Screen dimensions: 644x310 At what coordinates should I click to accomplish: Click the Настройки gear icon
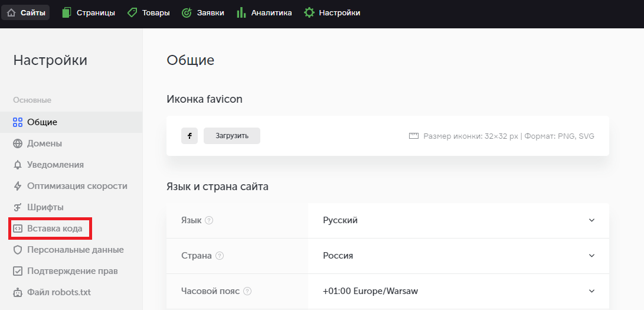[309, 13]
